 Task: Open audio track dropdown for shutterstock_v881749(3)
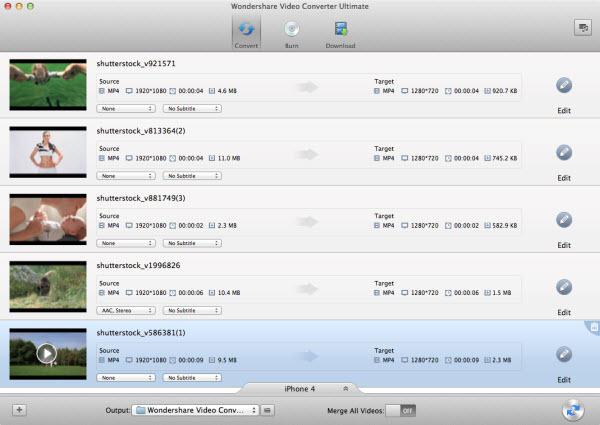(126, 243)
